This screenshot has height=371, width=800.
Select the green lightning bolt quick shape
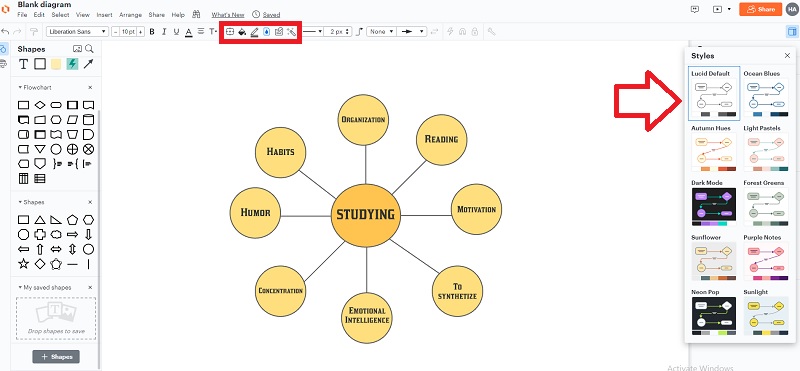72,64
